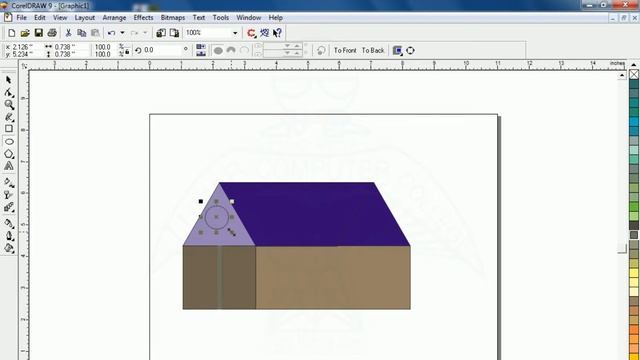Viewport: 640px width, 360px height.
Task: Copy the selected object
Action: tap(82, 33)
